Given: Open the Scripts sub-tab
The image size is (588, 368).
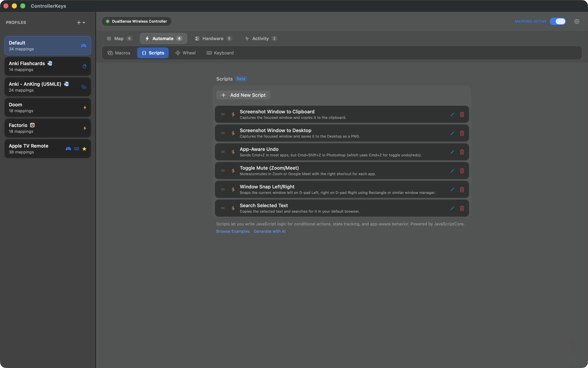Looking at the screenshot, I should click(153, 53).
